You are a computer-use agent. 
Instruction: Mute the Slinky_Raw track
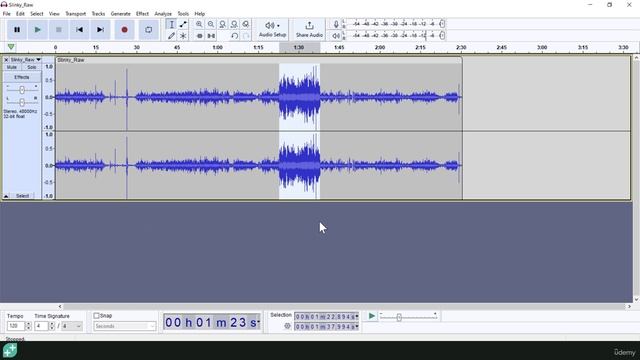(12, 67)
